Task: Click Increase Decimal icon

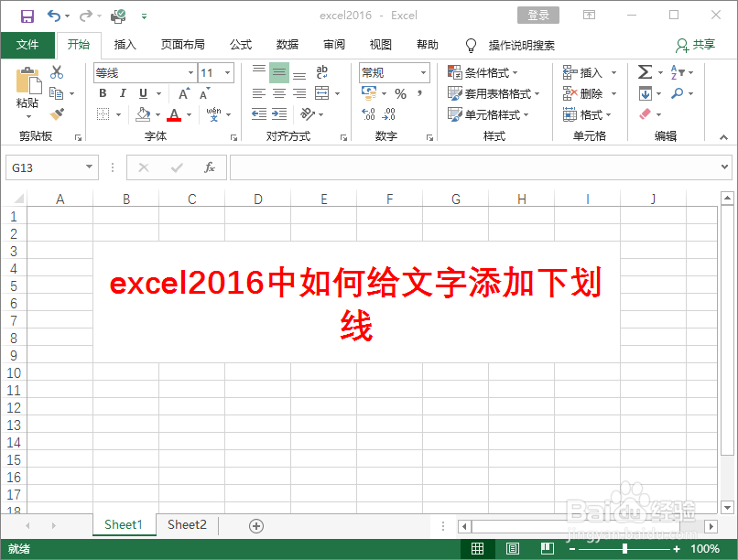Action: click(x=368, y=113)
